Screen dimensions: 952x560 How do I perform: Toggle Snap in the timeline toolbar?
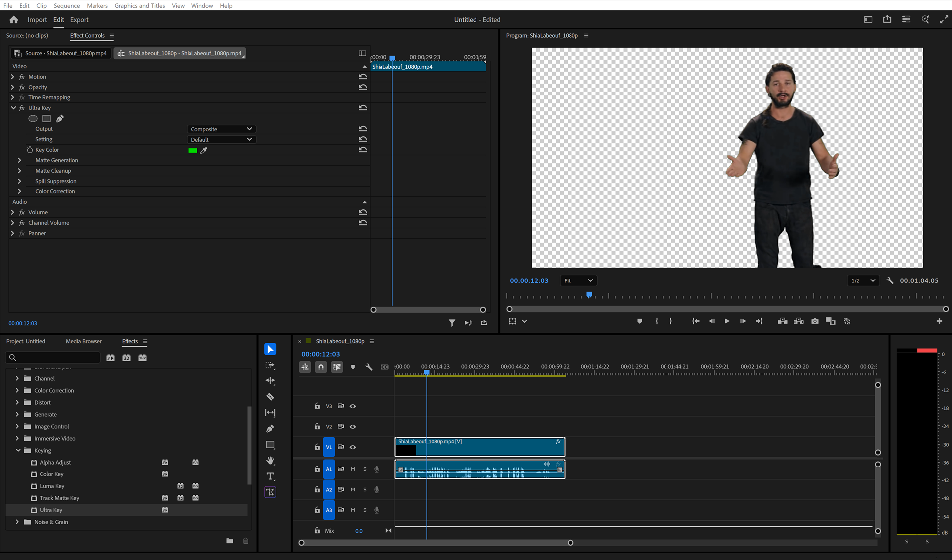click(x=321, y=367)
